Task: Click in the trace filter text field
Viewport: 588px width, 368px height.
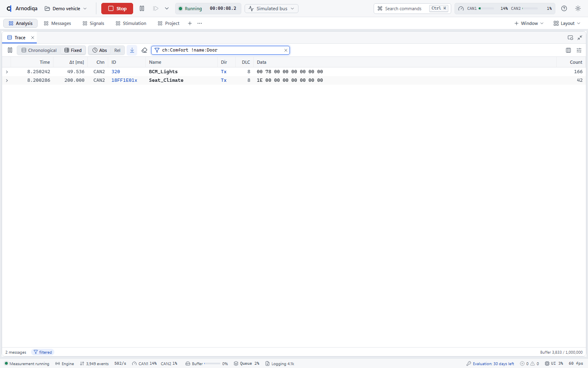Action: pos(220,50)
